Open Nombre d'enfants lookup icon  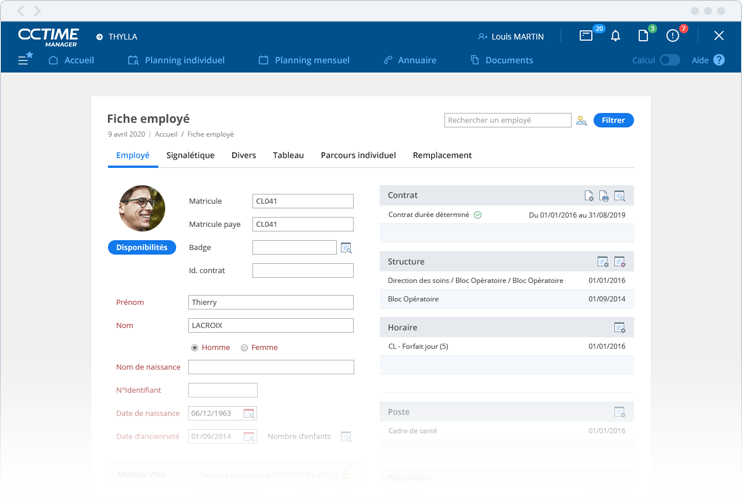tap(346, 437)
